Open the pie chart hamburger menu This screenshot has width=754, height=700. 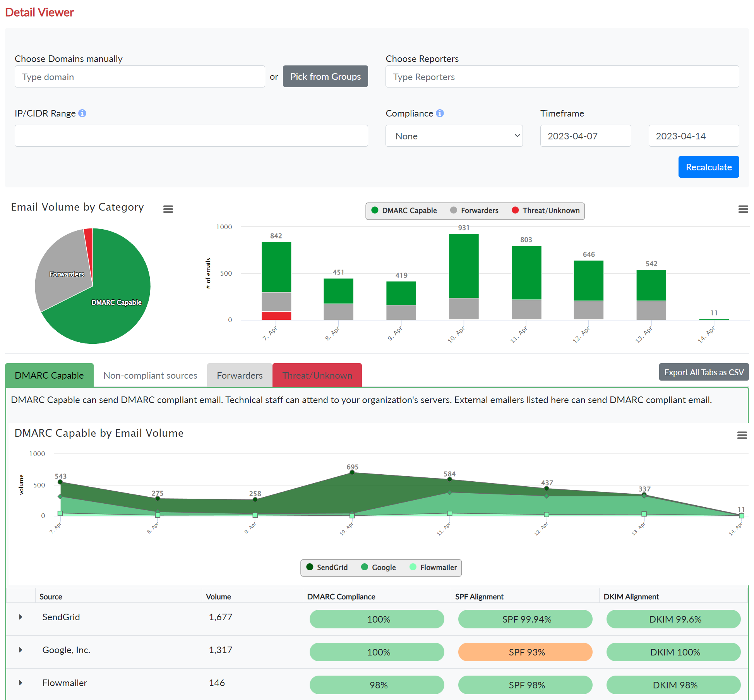point(168,209)
